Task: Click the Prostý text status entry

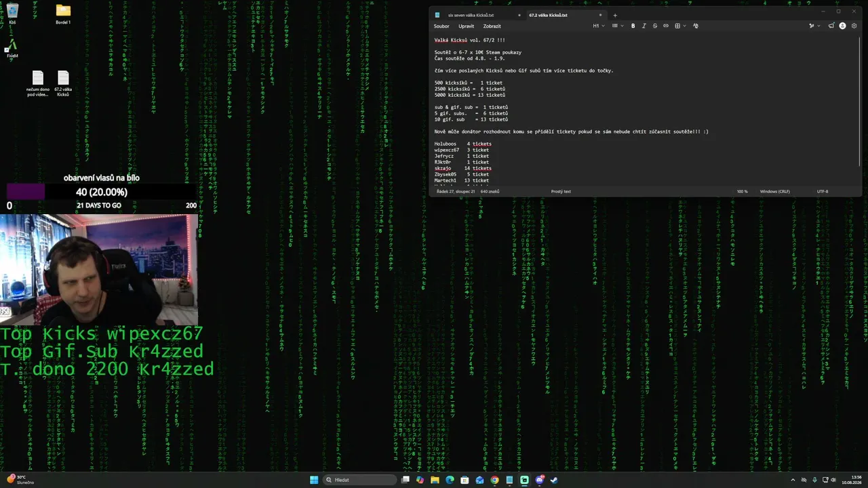Action: 561,191
